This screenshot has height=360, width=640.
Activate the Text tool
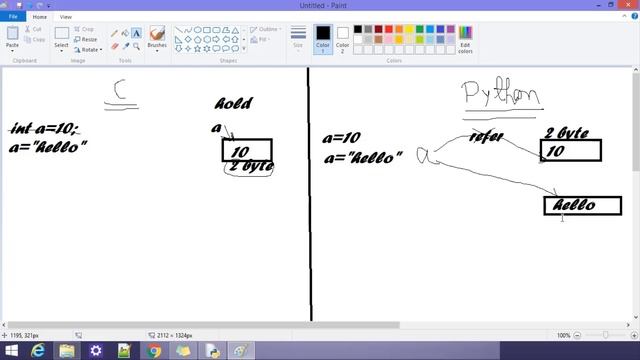tap(136, 33)
